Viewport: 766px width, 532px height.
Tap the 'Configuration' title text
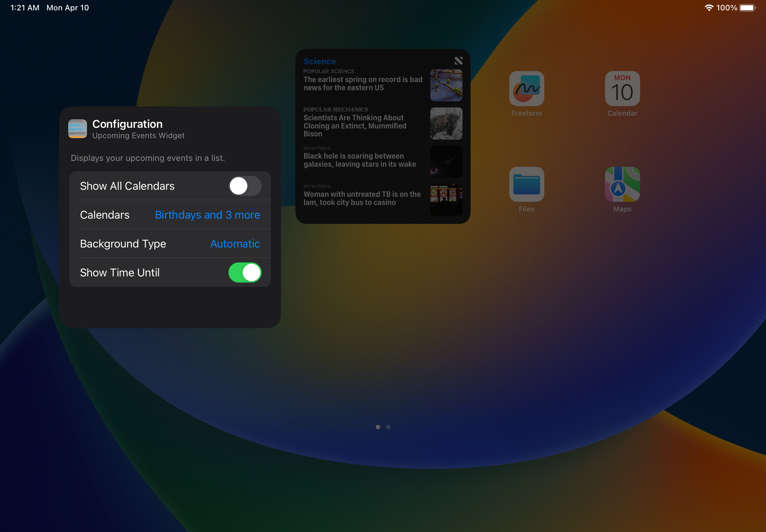coord(127,124)
